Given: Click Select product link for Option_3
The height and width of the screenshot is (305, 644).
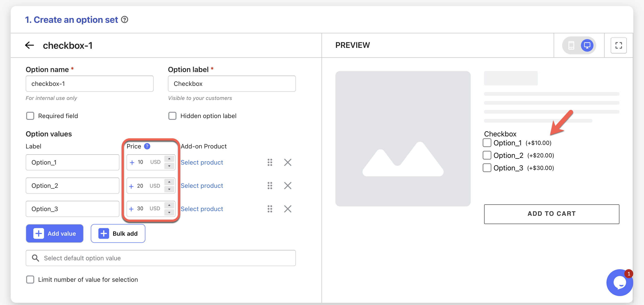Looking at the screenshot, I should coord(201,209).
